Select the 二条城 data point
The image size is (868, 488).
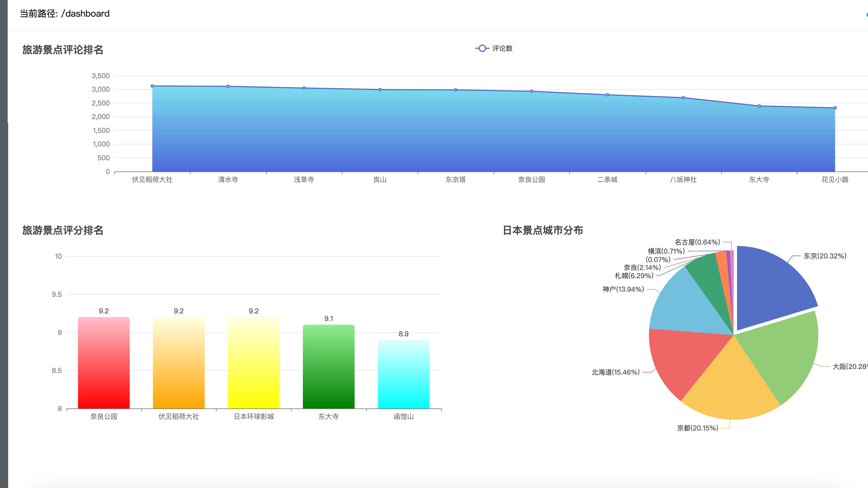click(607, 95)
